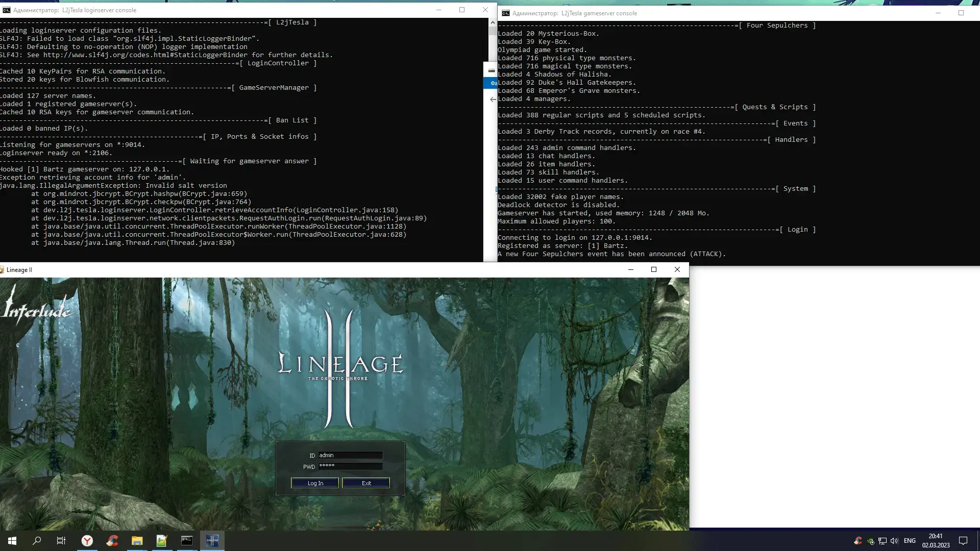
Task: Click the gameserver console title bar text
Action: click(x=575, y=13)
